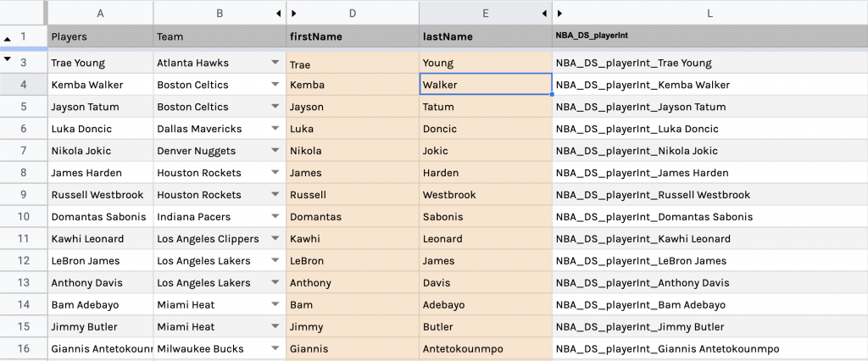Image resolution: width=868 pixels, height=361 pixels.
Task: Open Denver Nuggets team dropdown
Action: tap(275, 151)
